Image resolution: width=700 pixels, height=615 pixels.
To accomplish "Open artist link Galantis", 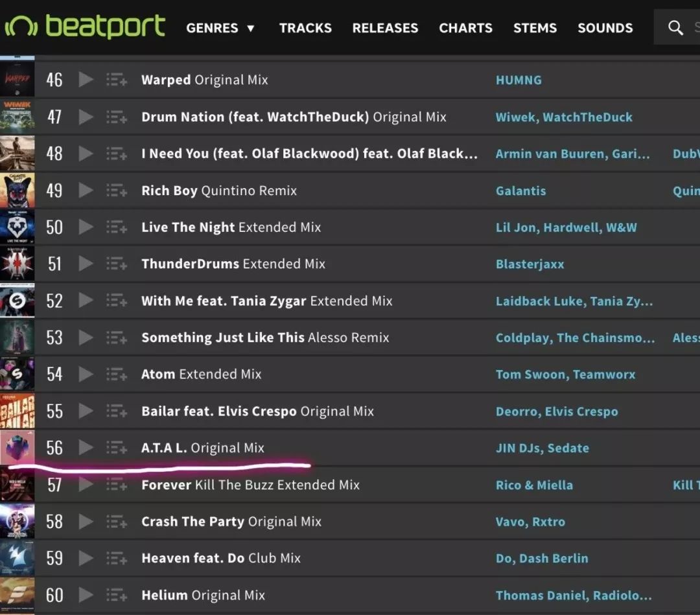I will [x=520, y=191].
